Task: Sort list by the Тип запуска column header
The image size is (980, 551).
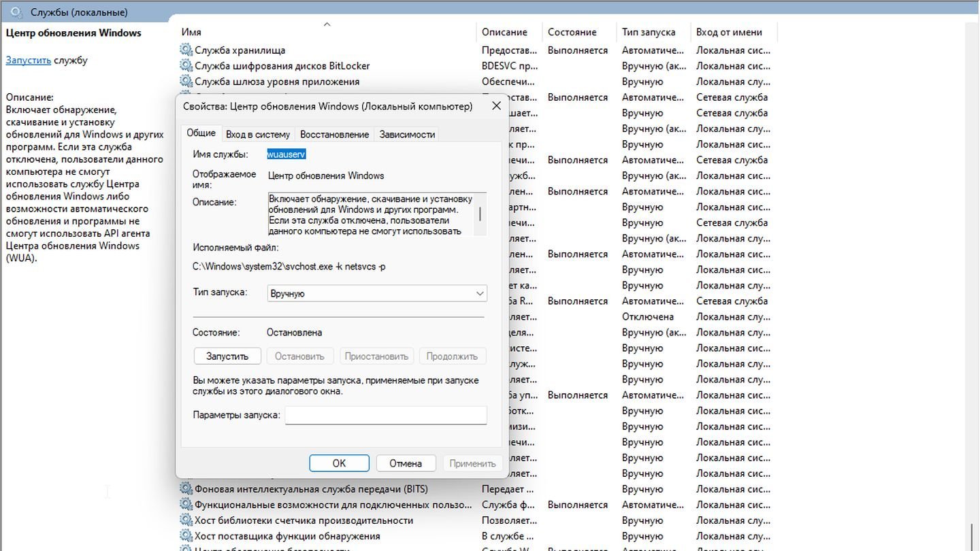Action: [648, 32]
